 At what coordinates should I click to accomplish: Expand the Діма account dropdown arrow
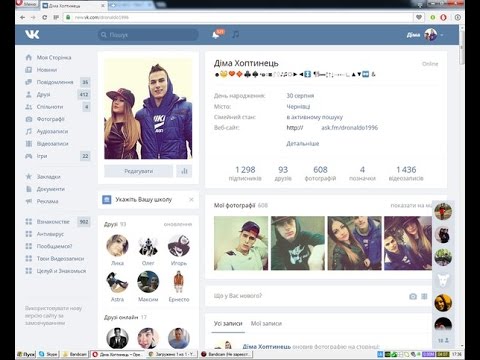tap(442, 35)
